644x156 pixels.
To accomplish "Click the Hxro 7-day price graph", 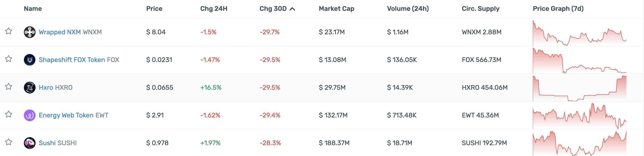I will pyautogui.click(x=579, y=88).
